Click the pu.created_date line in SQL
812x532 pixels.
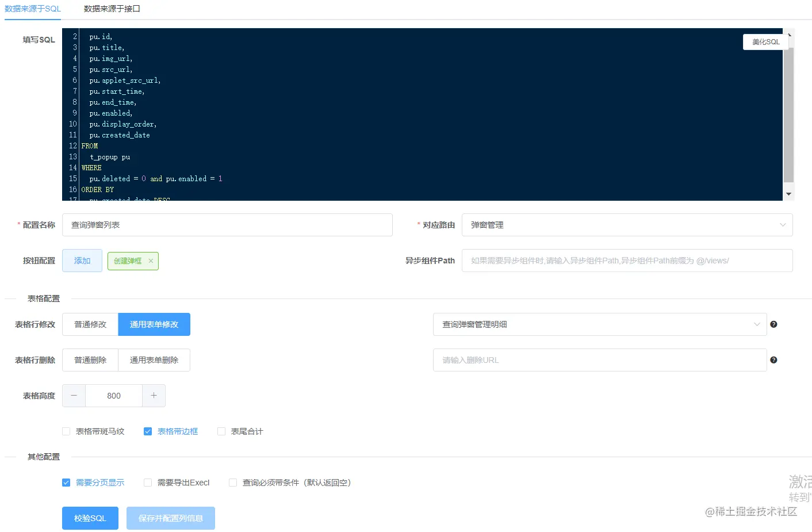click(120, 135)
